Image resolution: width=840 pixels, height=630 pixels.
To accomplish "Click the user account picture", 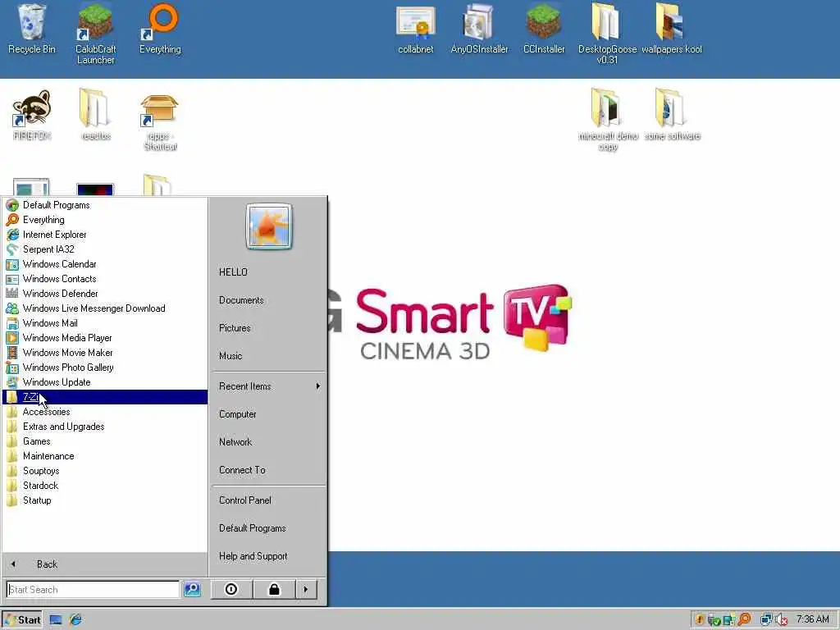I will pos(269,226).
